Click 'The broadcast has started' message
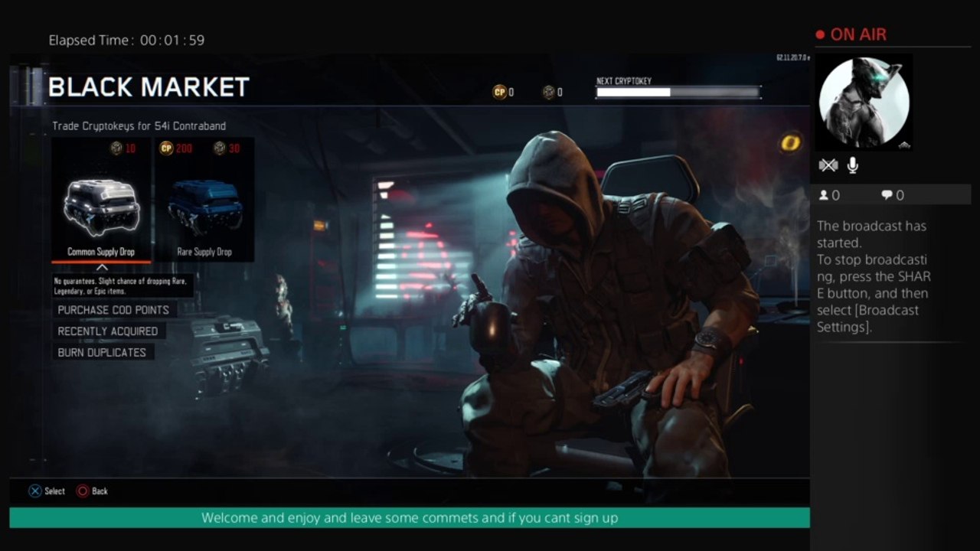The image size is (980, 551). (x=871, y=234)
